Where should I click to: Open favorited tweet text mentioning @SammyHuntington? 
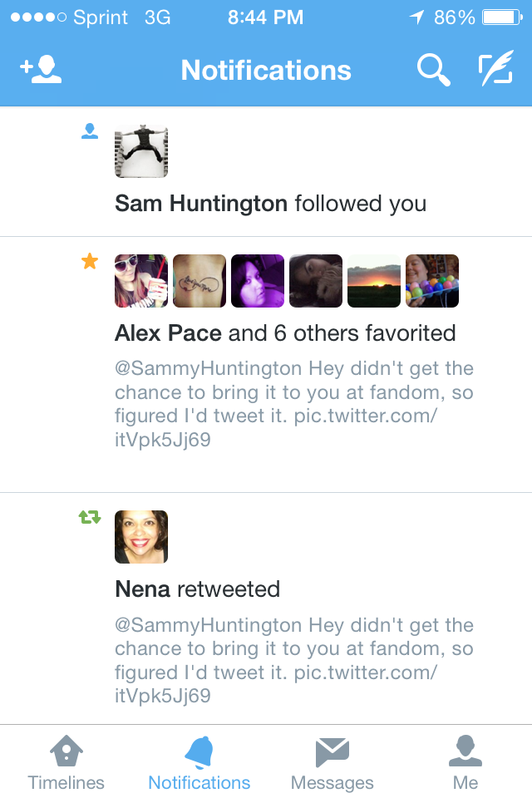(x=294, y=404)
